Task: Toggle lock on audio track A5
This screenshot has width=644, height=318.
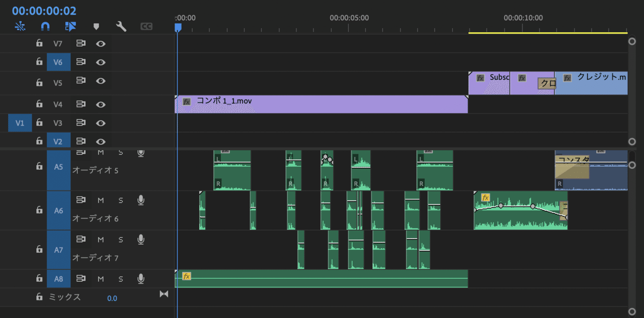Action: tap(39, 166)
